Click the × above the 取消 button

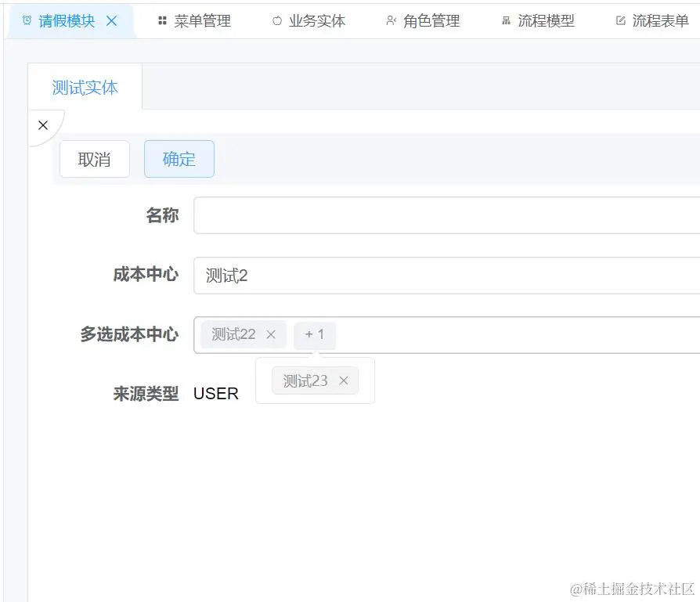tap(43, 124)
